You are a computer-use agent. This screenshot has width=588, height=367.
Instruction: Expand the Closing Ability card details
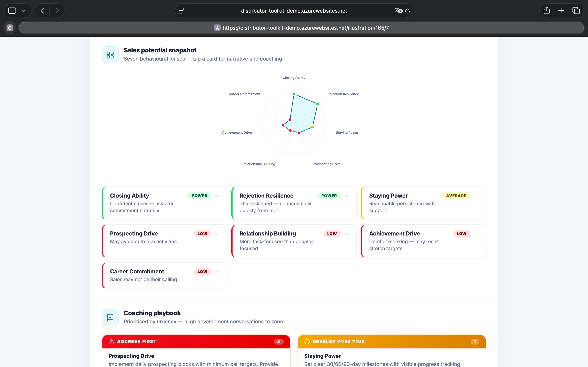[x=217, y=196]
